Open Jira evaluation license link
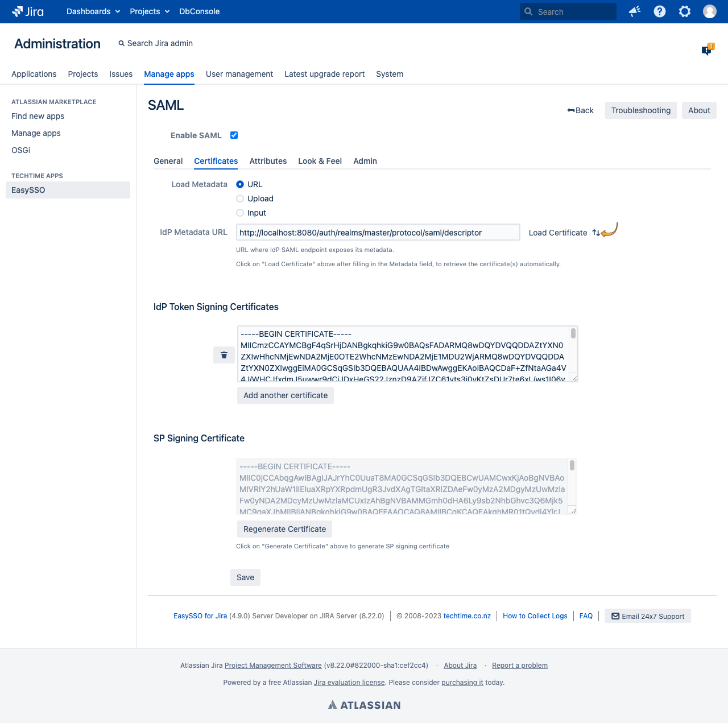The height and width of the screenshot is (723, 728). coord(349,683)
